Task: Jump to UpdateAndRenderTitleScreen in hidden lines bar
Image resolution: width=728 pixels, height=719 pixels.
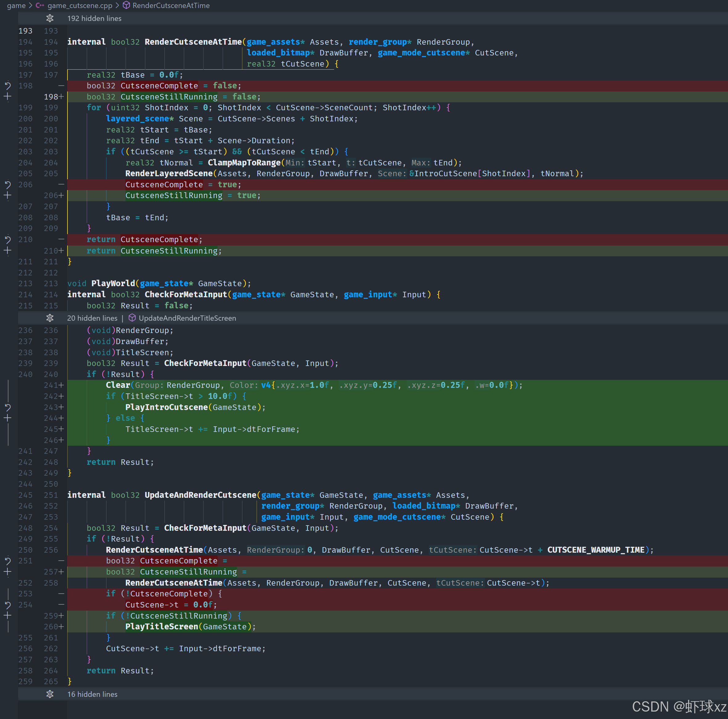Action: click(187, 318)
